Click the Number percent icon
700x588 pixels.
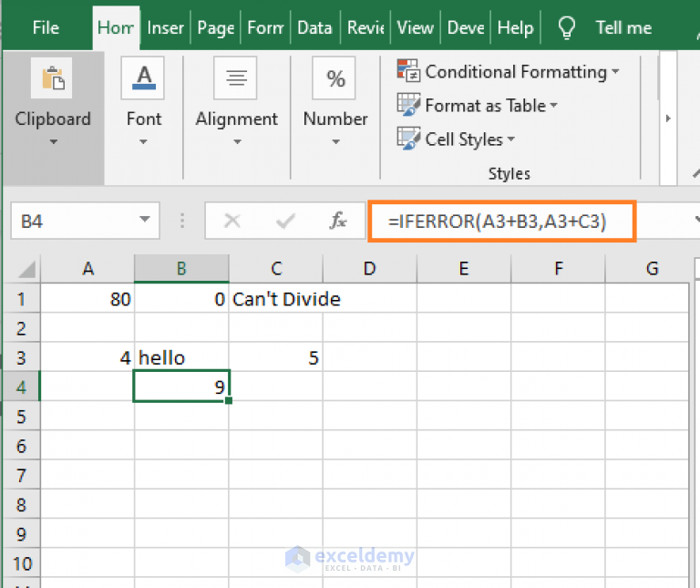335,79
